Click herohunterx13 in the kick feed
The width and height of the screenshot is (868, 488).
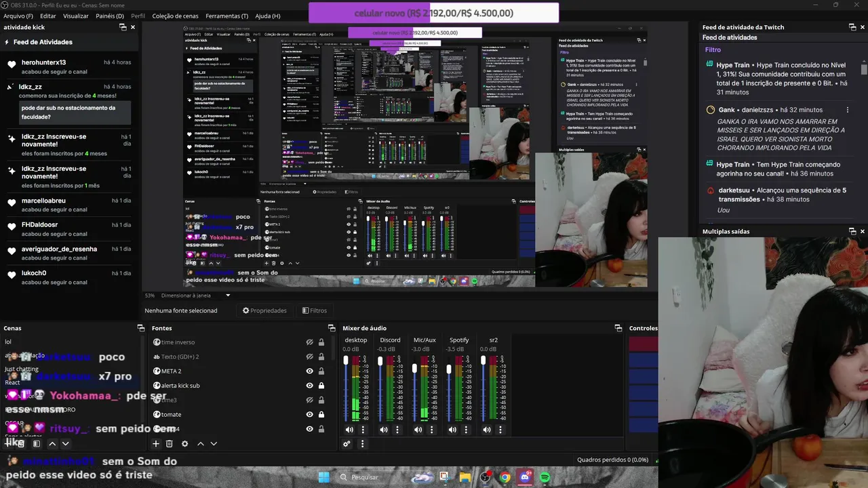pos(43,62)
